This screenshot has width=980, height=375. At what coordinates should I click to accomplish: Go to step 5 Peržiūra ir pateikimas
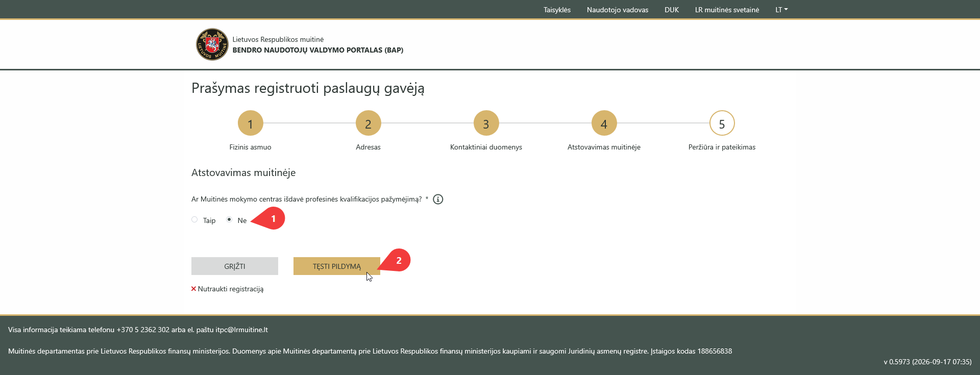click(722, 123)
